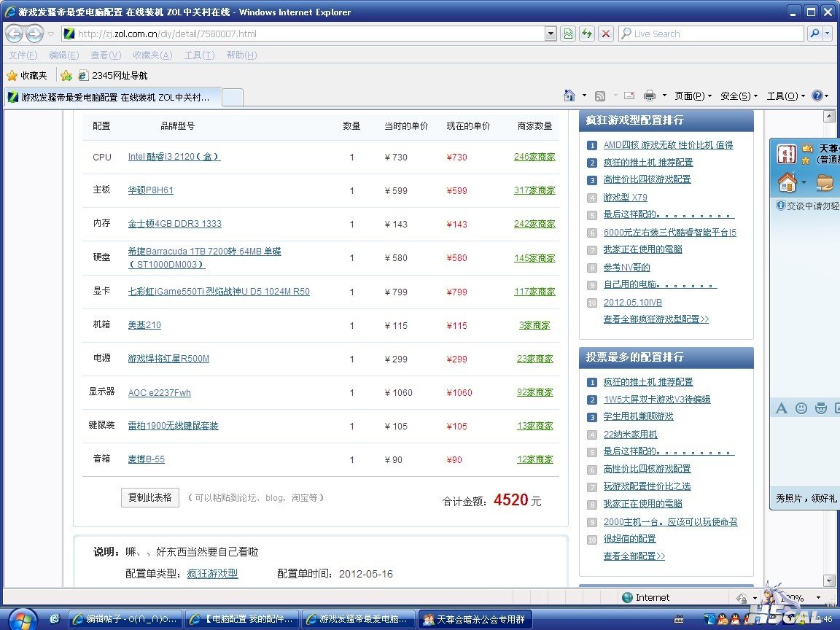Image resolution: width=840 pixels, height=630 pixels.
Task: Click the Help question mark icon
Action: point(817,96)
